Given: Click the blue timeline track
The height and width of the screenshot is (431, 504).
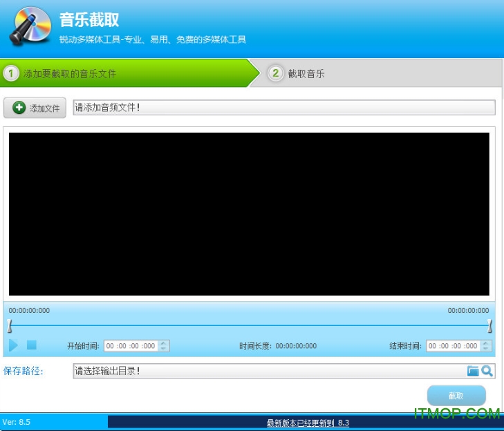Looking at the screenshot, I should [250, 325].
